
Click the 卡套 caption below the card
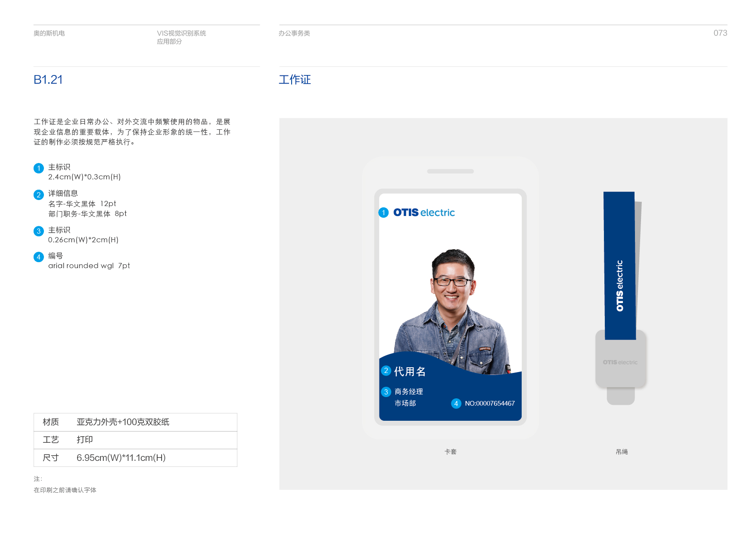pos(450,452)
